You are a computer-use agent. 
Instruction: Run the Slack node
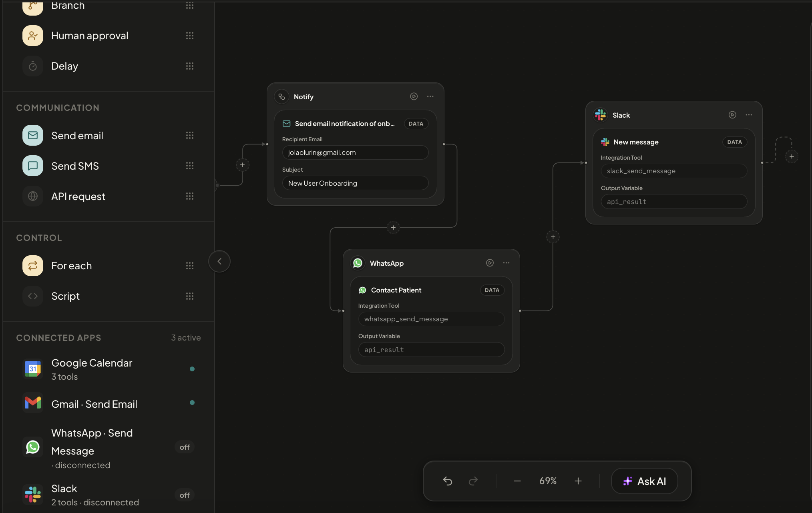(732, 115)
